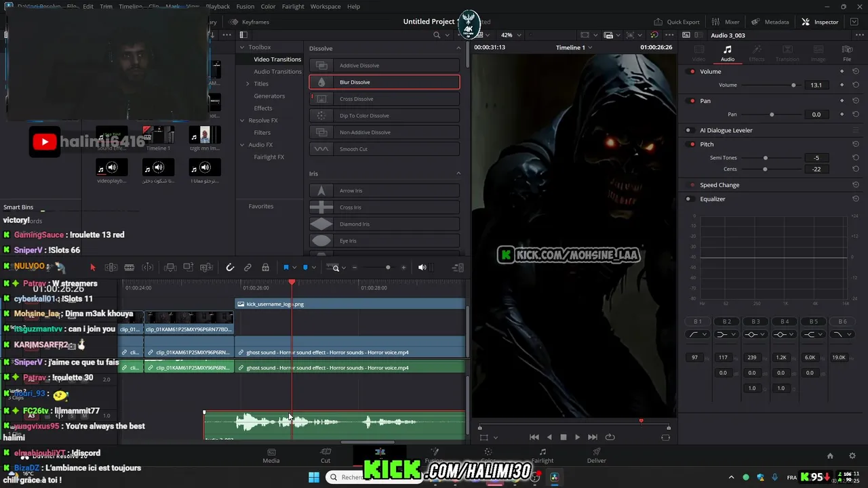Play forward in the viewer
This screenshot has width=868, height=488.
click(x=577, y=437)
